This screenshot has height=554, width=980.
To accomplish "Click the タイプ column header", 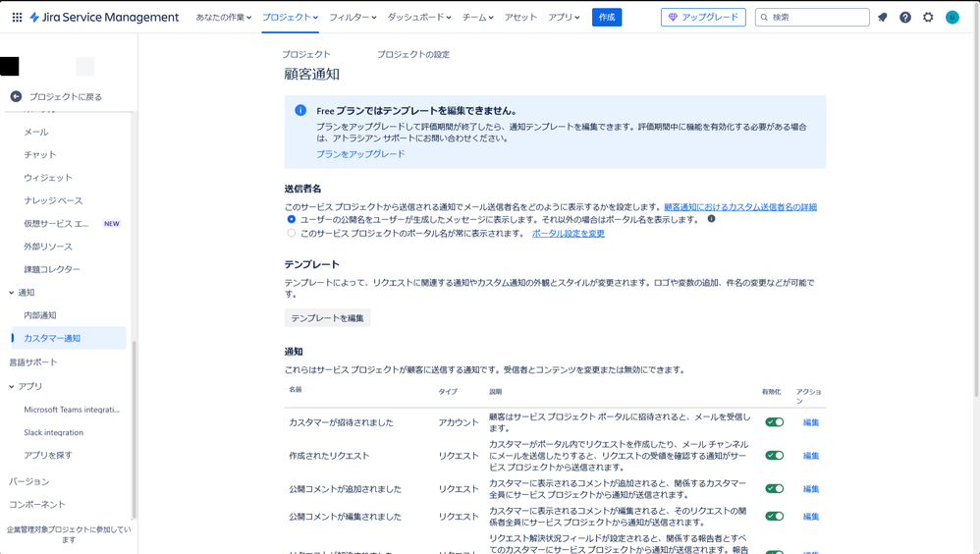I will click(448, 391).
